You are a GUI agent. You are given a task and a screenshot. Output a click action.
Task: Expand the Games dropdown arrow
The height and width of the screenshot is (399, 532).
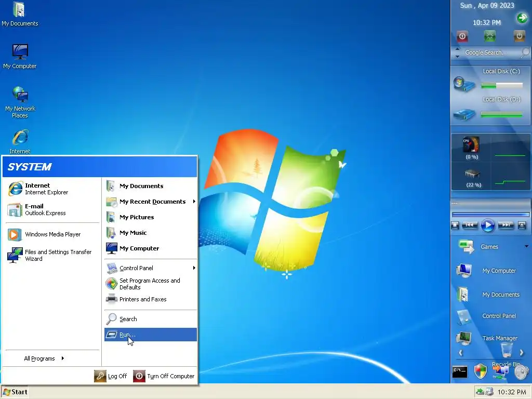click(x=527, y=246)
